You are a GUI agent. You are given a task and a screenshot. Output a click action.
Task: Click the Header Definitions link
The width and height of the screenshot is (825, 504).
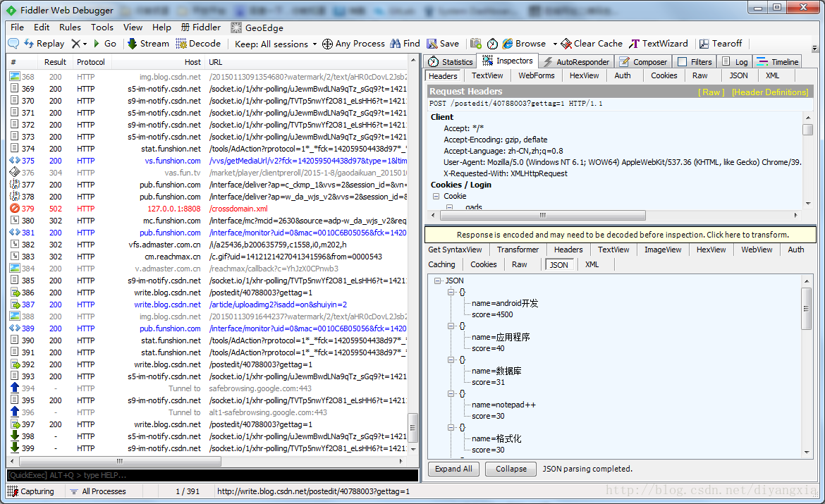tap(770, 92)
